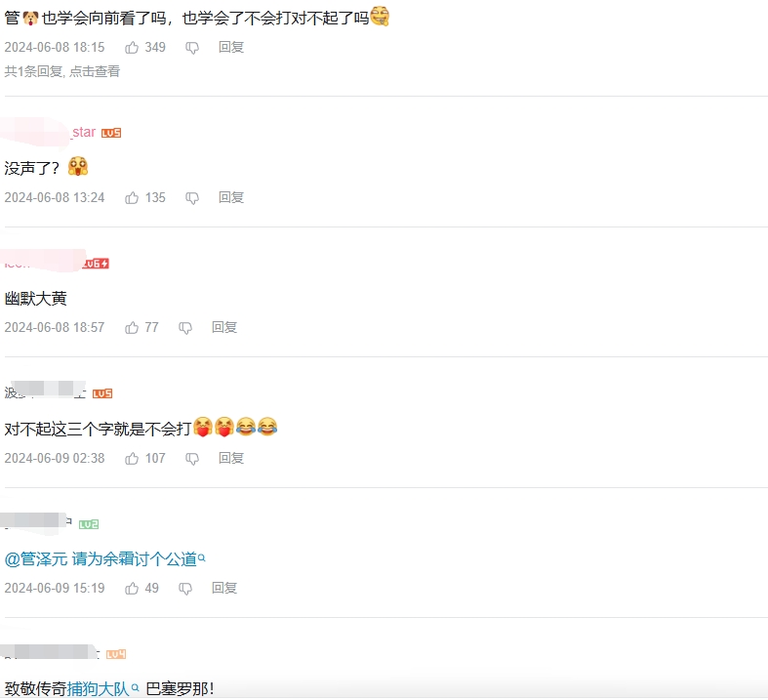Viewport: 768px width, 700px height.
Task: Thumbs up the '幽默大黄' comment
Action: [x=132, y=328]
